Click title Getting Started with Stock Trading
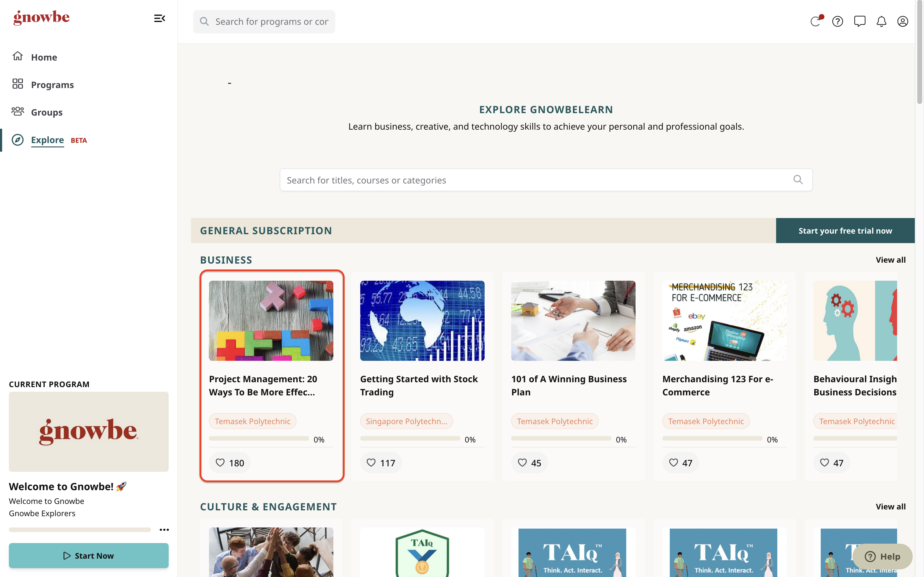Viewport: 924px width, 577px height. pos(419,385)
